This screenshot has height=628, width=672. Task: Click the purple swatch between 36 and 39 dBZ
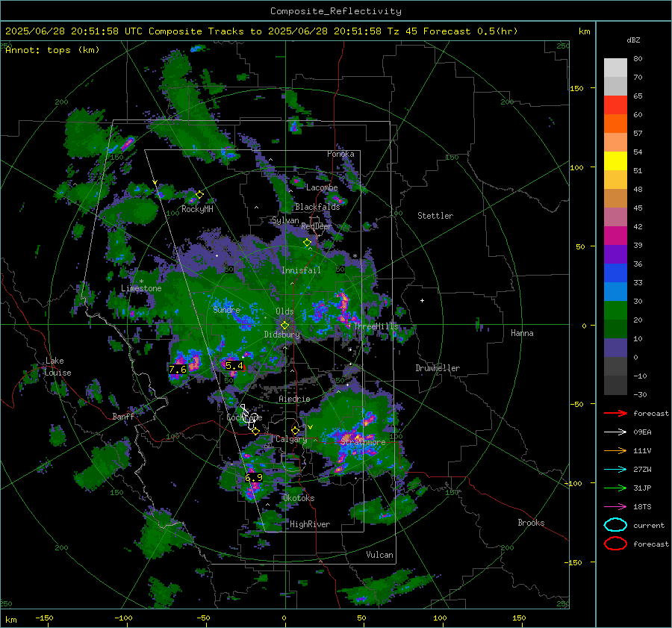pos(615,255)
